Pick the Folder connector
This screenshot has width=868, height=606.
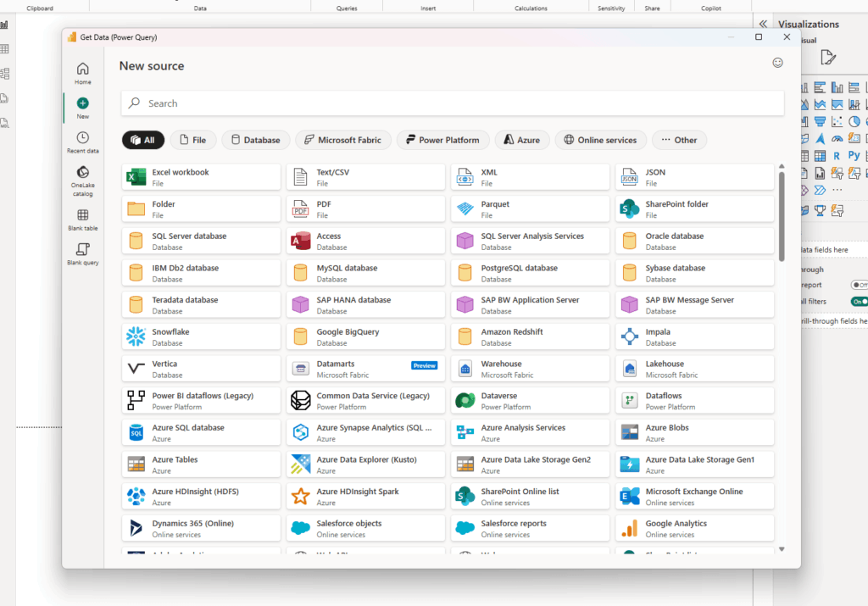[x=201, y=209]
